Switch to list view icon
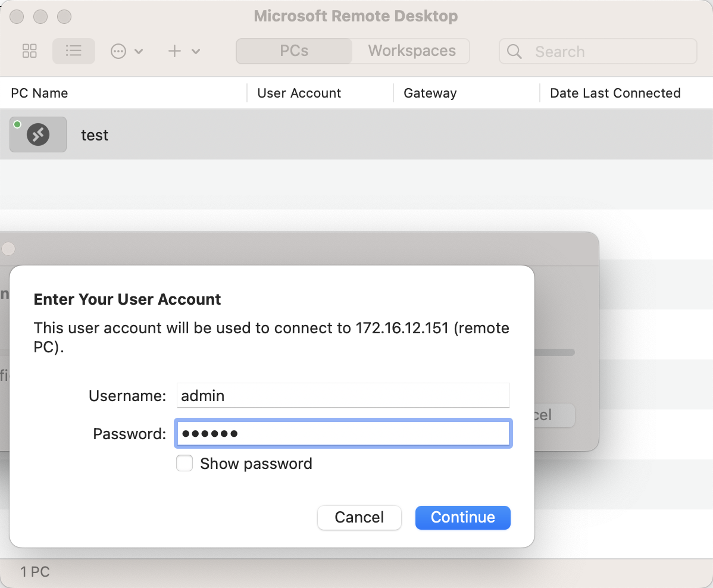 click(74, 51)
